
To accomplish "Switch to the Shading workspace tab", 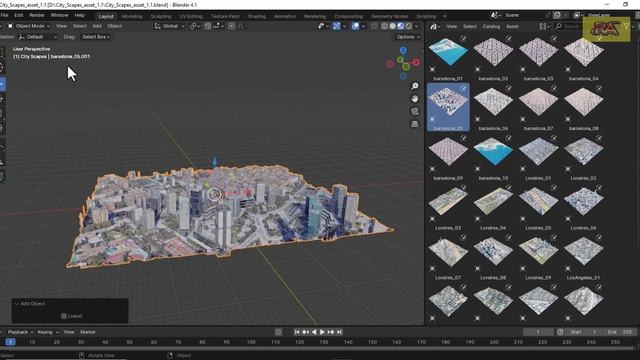I will 257,16.
